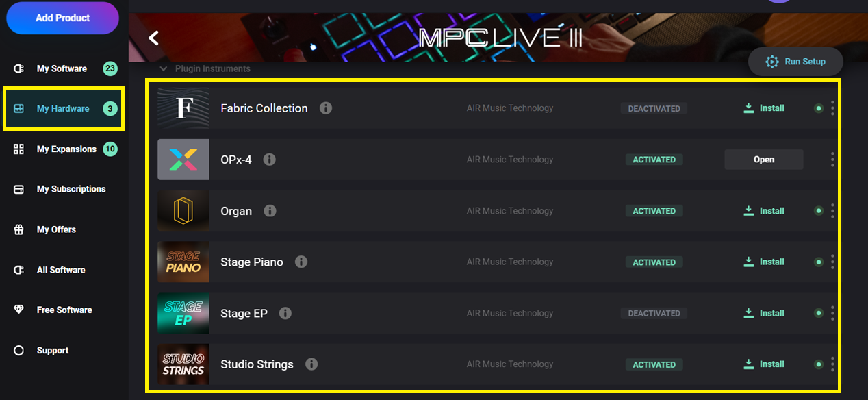This screenshot has width=868, height=400.
Task: Open Stage EP info icon
Action: tap(285, 313)
